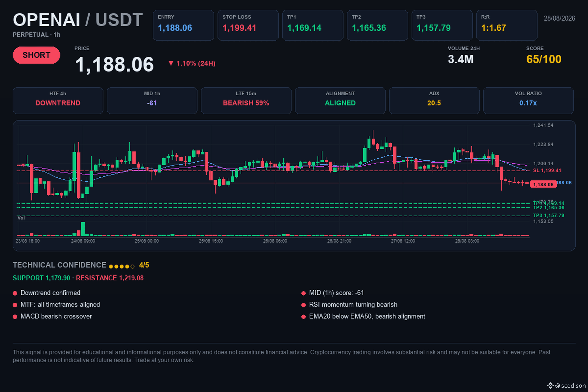Viewport: 588px width, 392px height.
Task: Click the 1,241.54 price axis label
Action: click(x=543, y=125)
